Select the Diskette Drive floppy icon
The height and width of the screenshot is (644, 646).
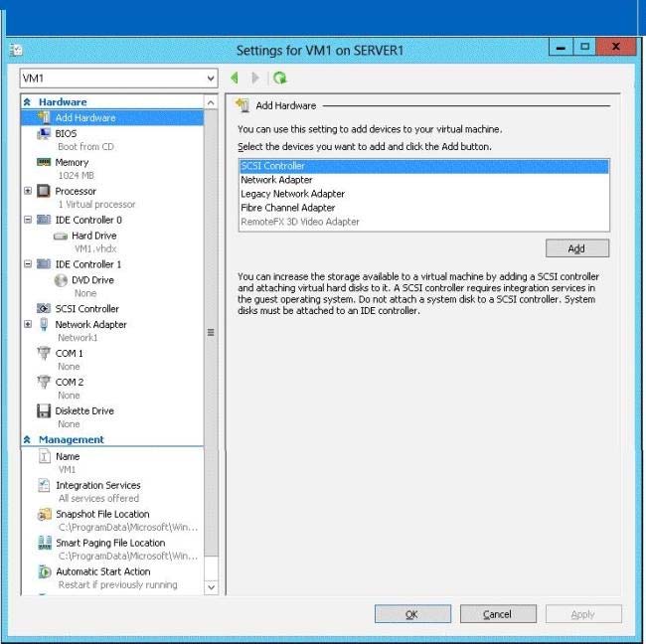(x=44, y=410)
